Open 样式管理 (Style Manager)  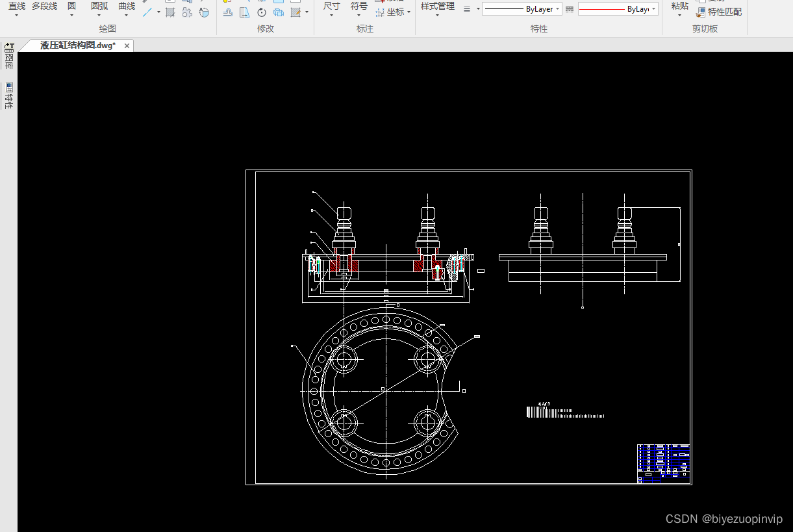pyautogui.click(x=437, y=6)
